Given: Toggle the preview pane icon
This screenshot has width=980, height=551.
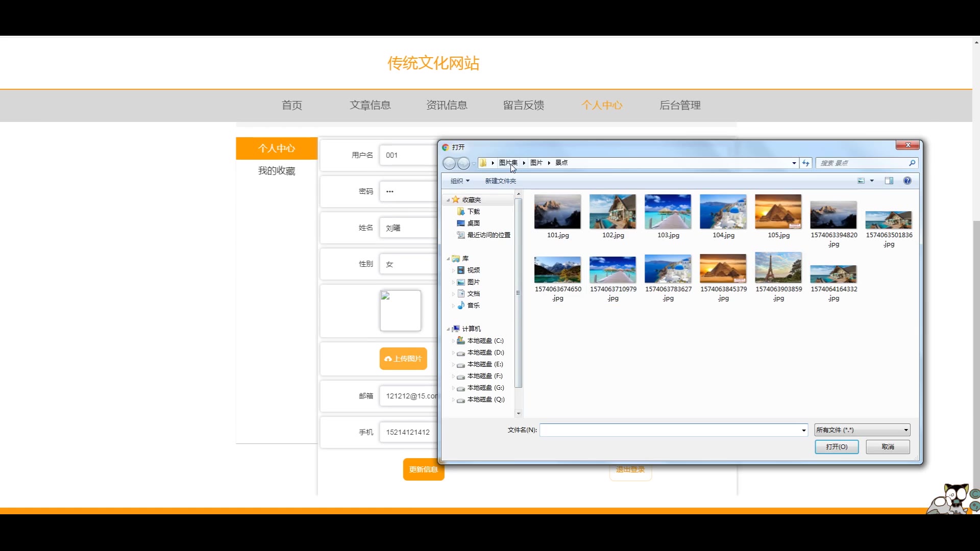Looking at the screenshot, I should tap(889, 181).
